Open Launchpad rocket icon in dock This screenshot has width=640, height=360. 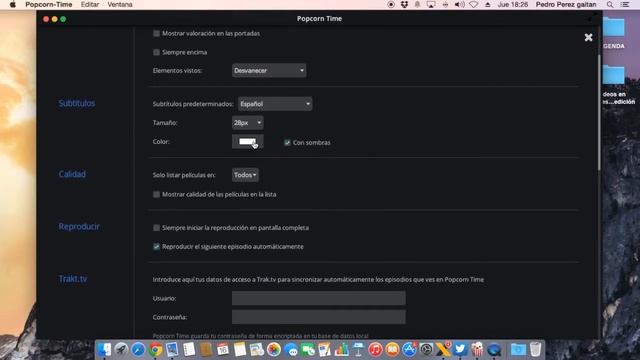(121, 350)
